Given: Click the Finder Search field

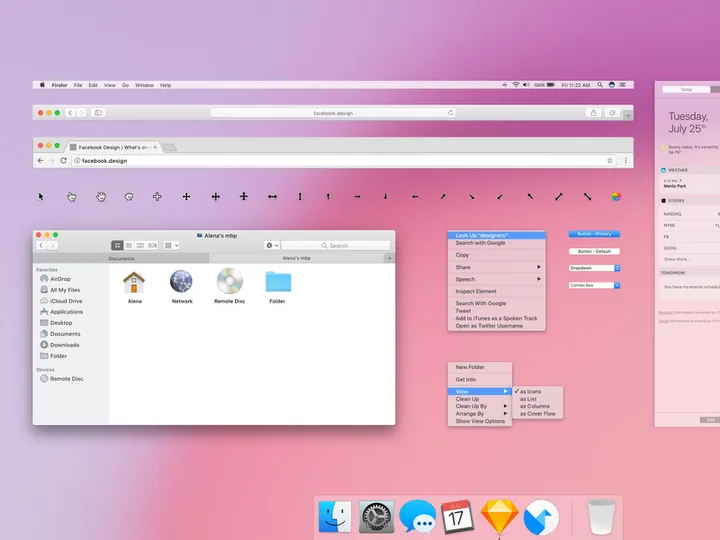Looking at the screenshot, I should coord(336,246).
